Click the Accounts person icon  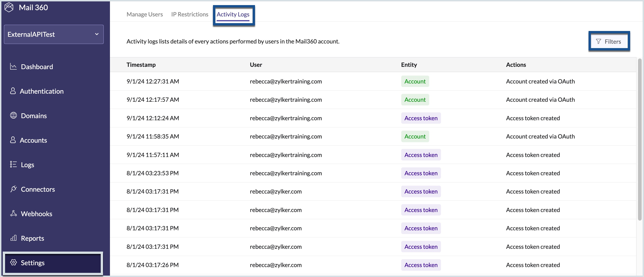coord(13,140)
